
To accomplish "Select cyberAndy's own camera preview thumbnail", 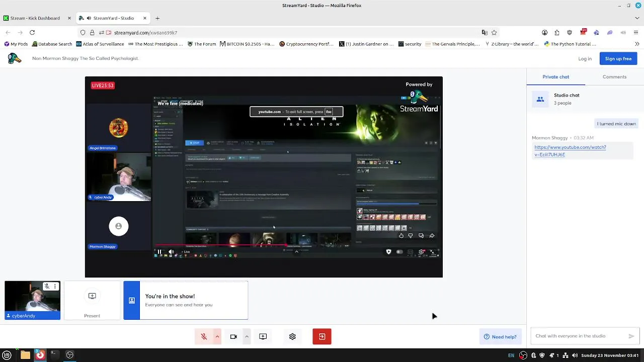I will point(33,300).
